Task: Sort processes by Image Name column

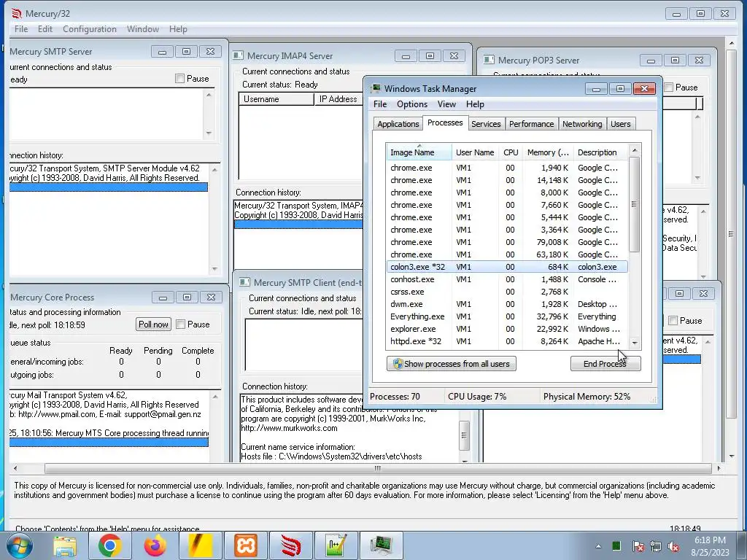Action: [x=419, y=152]
